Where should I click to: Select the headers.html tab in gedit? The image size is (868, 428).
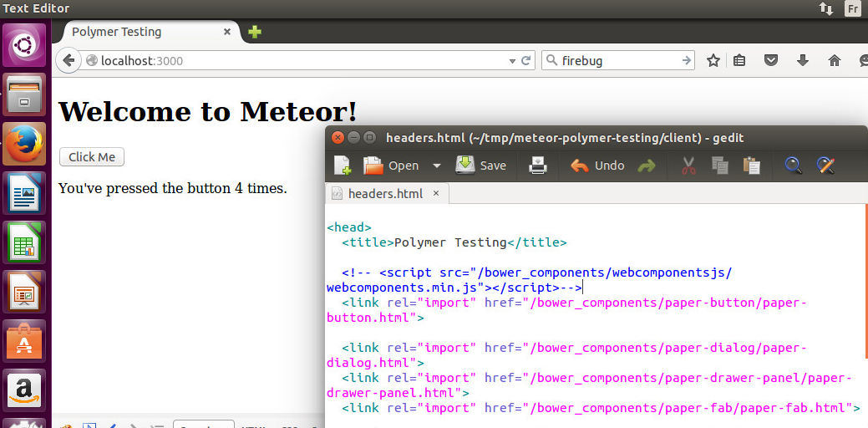point(387,194)
